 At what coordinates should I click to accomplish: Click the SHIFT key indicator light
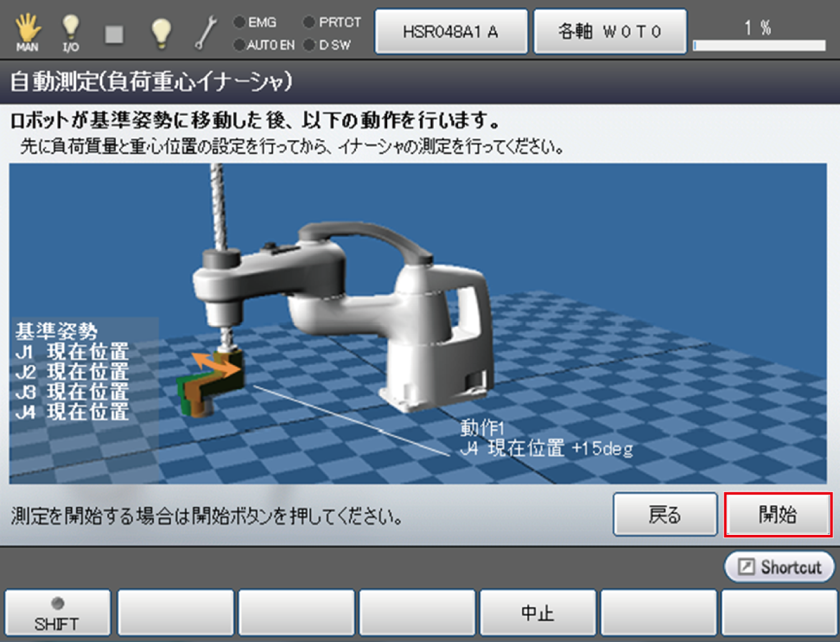(57, 603)
